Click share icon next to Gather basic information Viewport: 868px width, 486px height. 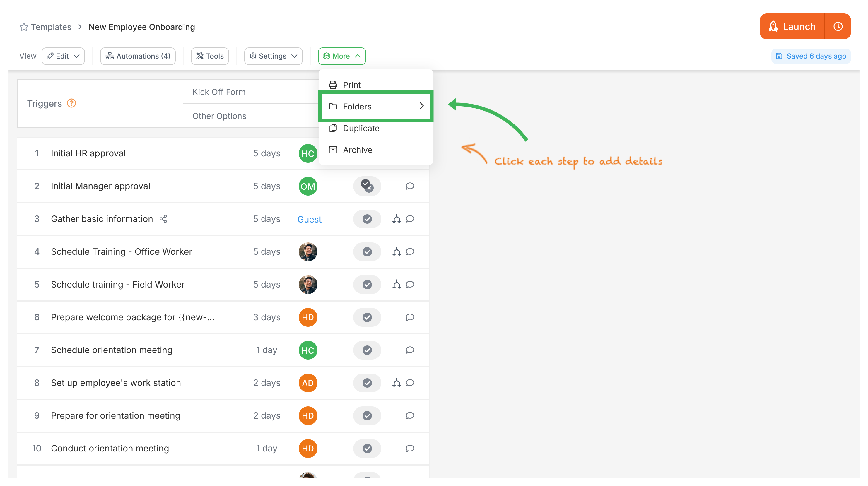coord(163,219)
